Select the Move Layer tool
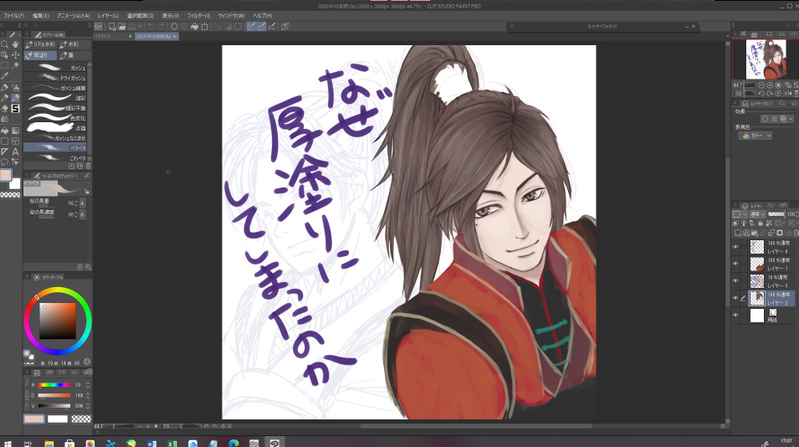Viewport: 799px width, 447px height. click(15, 56)
